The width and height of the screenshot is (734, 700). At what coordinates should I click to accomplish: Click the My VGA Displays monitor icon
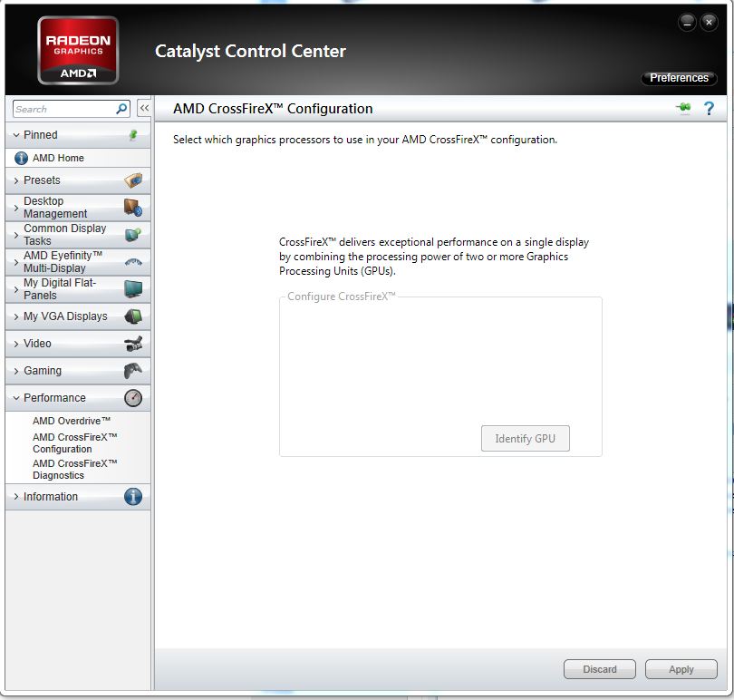(x=133, y=316)
